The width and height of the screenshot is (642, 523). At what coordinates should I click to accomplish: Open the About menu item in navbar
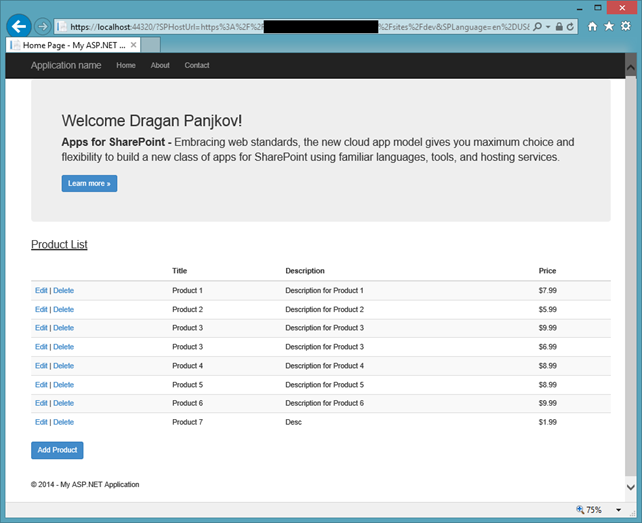(x=160, y=65)
